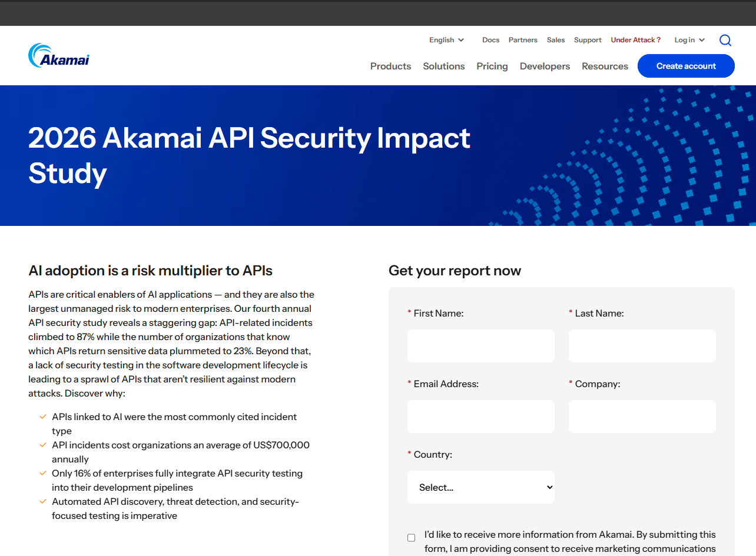Open the Country Select dropdown
This screenshot has width=756, height=556.
tap(481, 487)
